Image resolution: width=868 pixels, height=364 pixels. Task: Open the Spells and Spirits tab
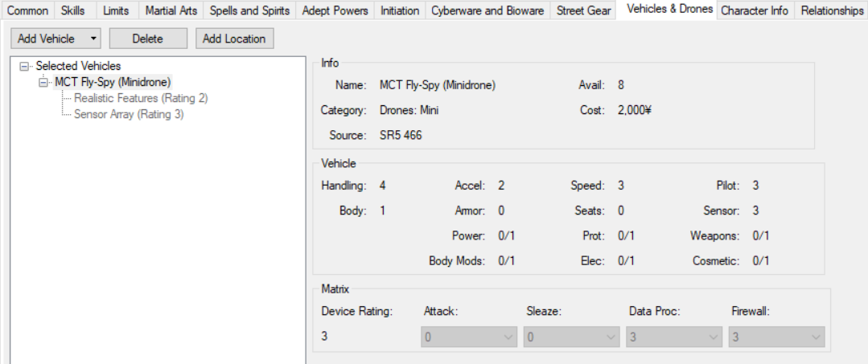(x=249, y=10)
